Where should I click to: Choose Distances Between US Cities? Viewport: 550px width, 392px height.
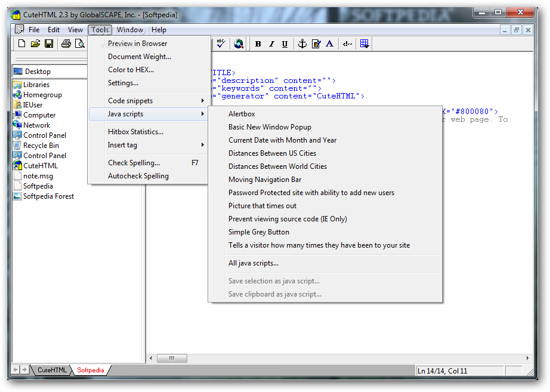click(325, 153)
